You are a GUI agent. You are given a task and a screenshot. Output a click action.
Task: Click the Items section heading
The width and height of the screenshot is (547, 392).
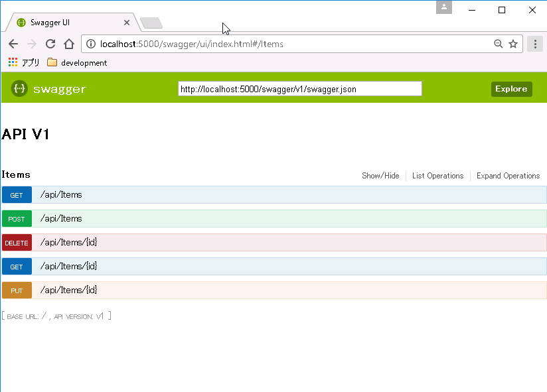pos(16,174)
